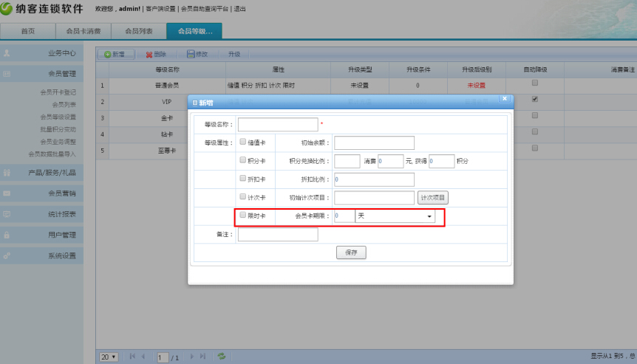Enable the 限时卡 checkbox

pyautogui.click(x=243, y=216)
